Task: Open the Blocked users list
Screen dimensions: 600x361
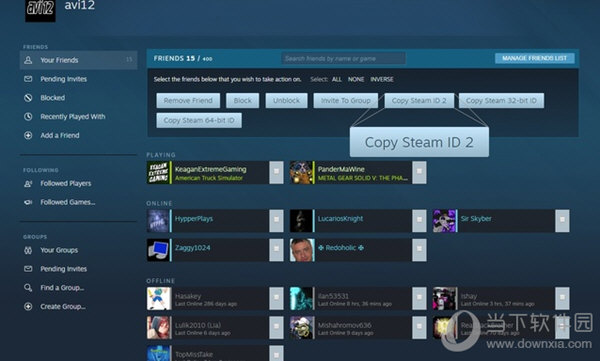Action: (x=52, y=98)
